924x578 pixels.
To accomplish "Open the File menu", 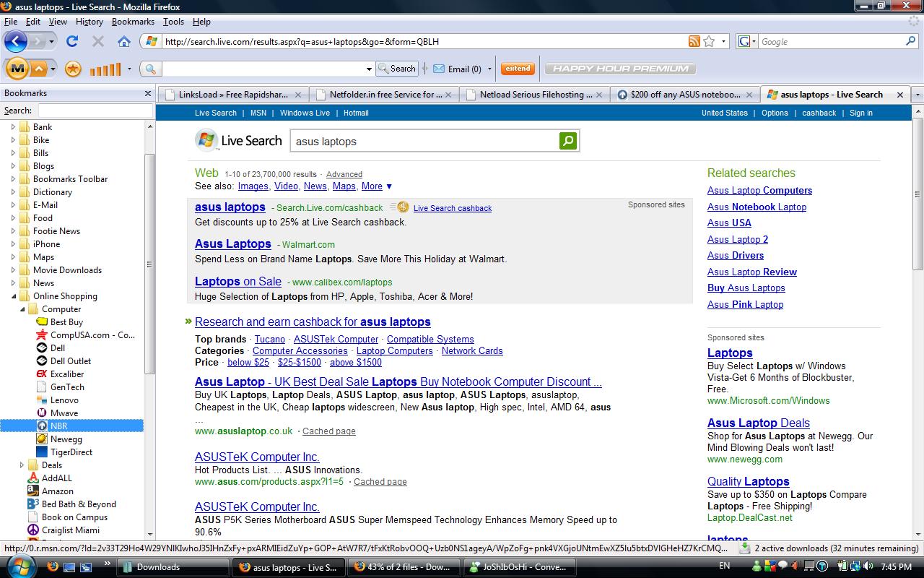I will (11, 22).
